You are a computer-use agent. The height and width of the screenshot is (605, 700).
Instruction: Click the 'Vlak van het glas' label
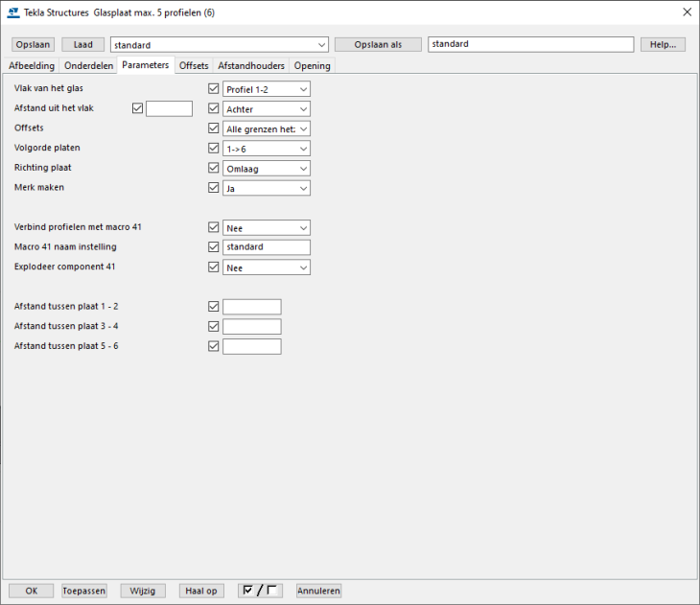click(x=49, y=88)
